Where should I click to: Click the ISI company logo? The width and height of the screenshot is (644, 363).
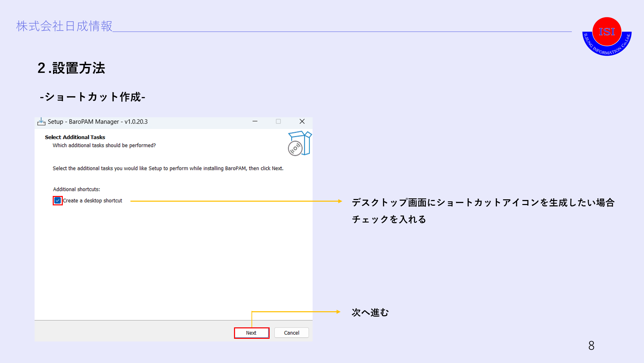tap(607, 36)
